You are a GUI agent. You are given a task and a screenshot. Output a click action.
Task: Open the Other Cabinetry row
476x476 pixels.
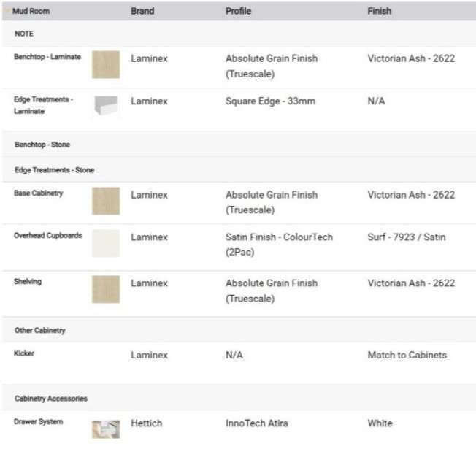(x=239, y=330)
